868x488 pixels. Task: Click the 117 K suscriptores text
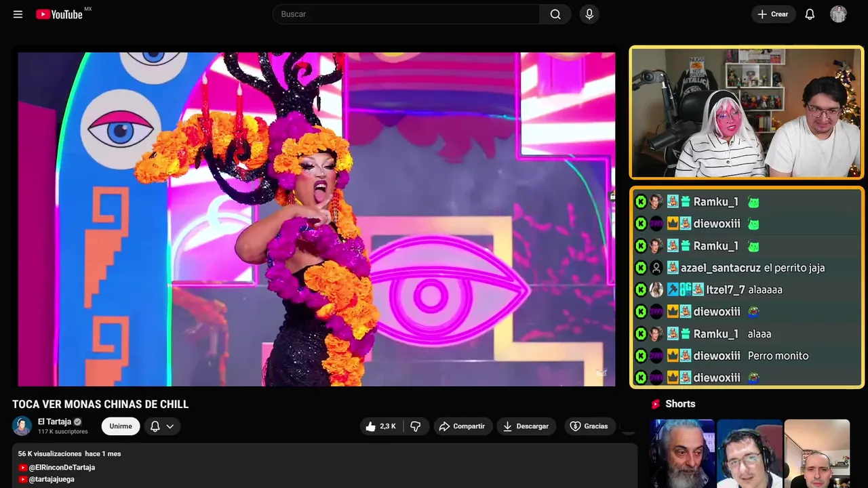(x=63, y=432)
